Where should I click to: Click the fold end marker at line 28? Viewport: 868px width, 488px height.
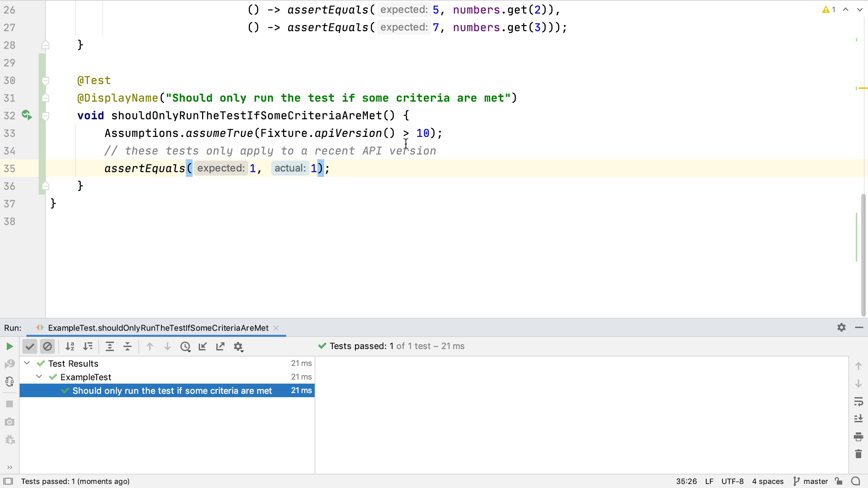click(x=45, y=45)
